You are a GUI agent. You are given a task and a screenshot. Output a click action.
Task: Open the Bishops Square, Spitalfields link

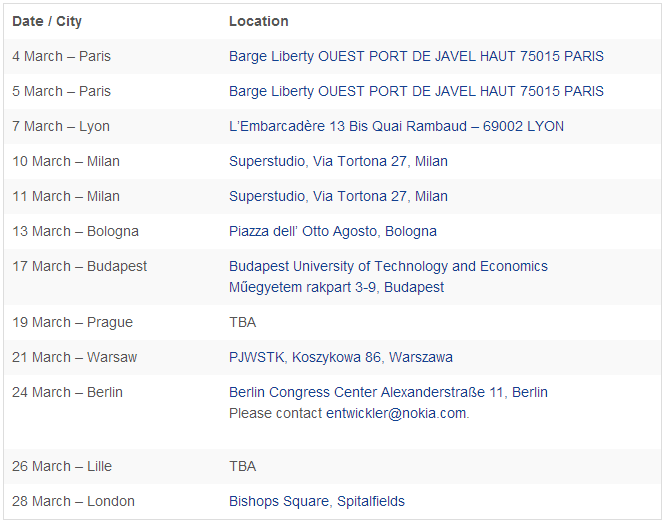pos(317,502)
